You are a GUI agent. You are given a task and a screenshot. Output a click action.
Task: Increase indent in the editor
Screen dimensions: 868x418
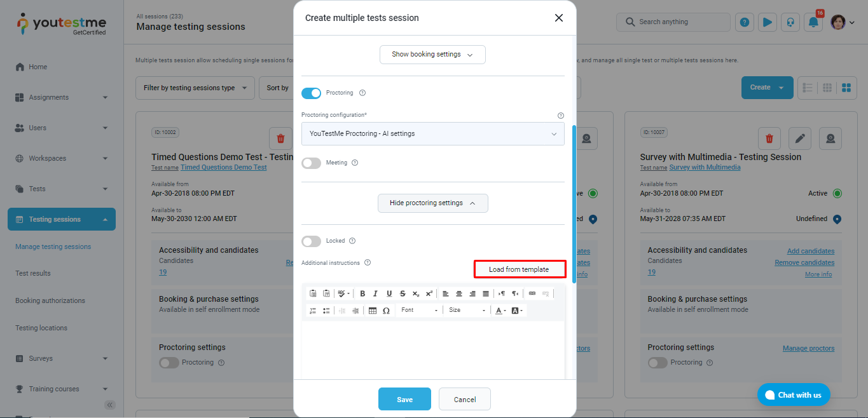[x=355, y=311]
